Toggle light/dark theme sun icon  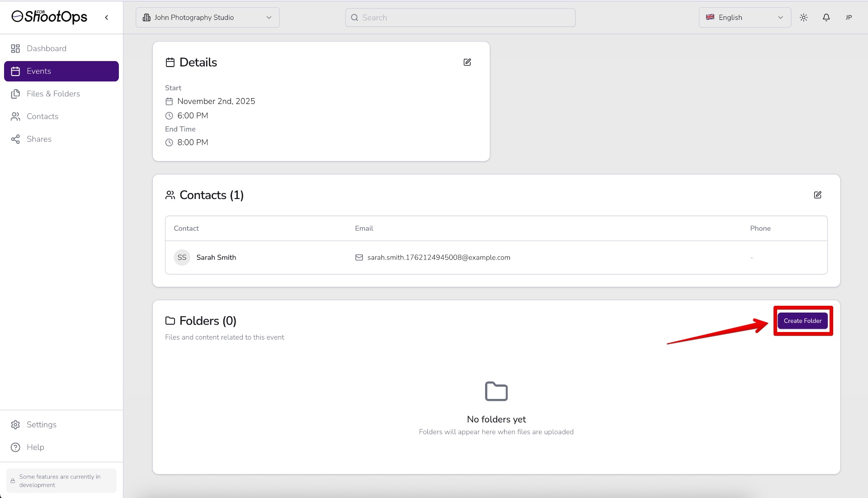click(803, 18)
